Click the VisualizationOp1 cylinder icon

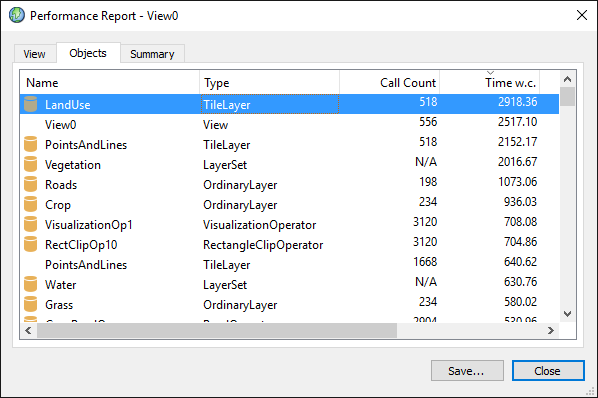click(x=31, y=224)
